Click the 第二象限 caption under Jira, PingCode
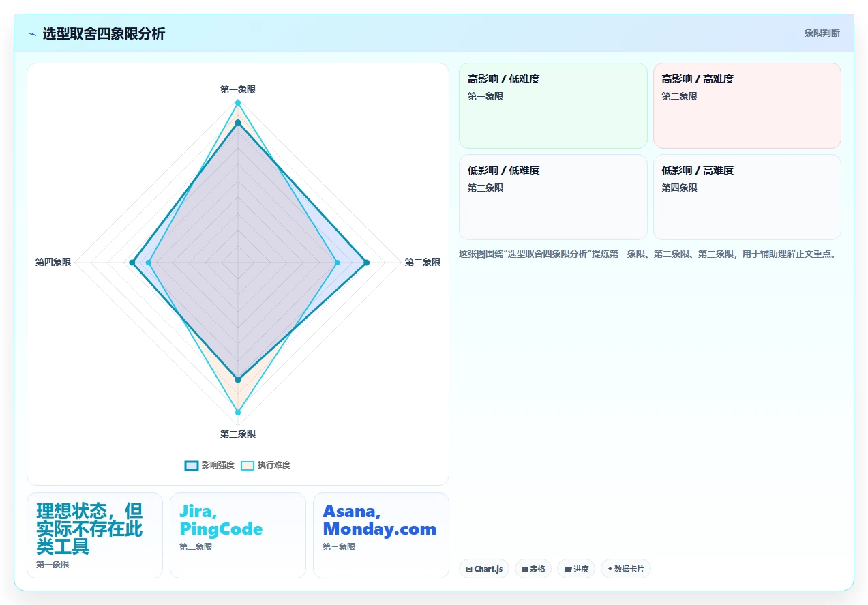The image size is (868, 605). [196, 547]
